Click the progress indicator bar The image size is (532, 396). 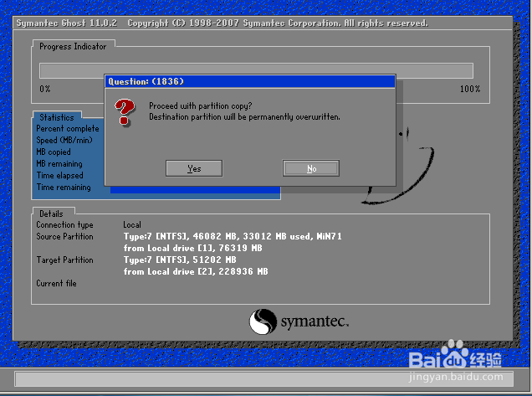pos(256,70)
